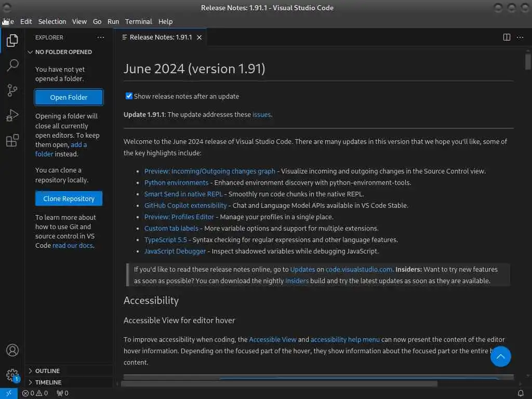The height and width of the screenshot is (399, 532).
Task: Open editor more actions ellipsis
Action: click(x=520, y=37)
